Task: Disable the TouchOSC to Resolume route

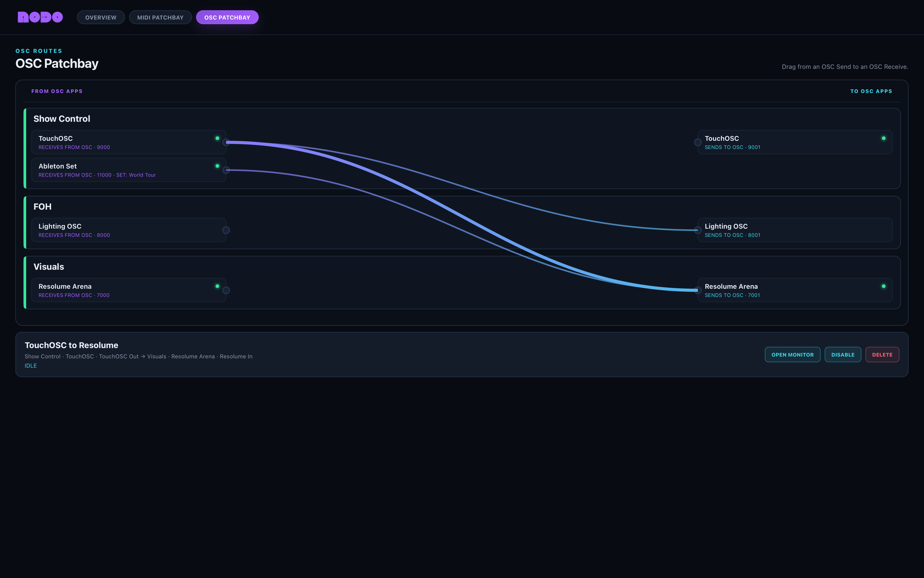Action: (843, 355)
